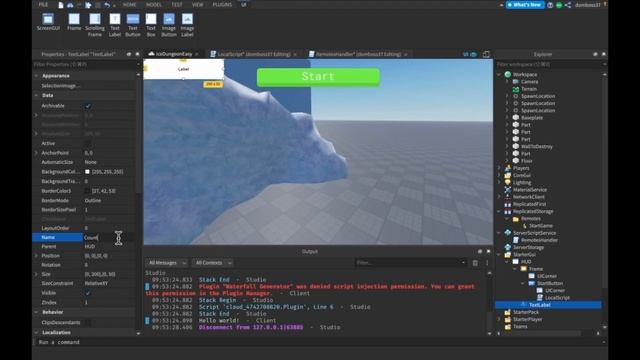Image resolution: width=640 pixels, height=360 pixels.
Task: Click the New file icon in the top bar
Action: 61,5
